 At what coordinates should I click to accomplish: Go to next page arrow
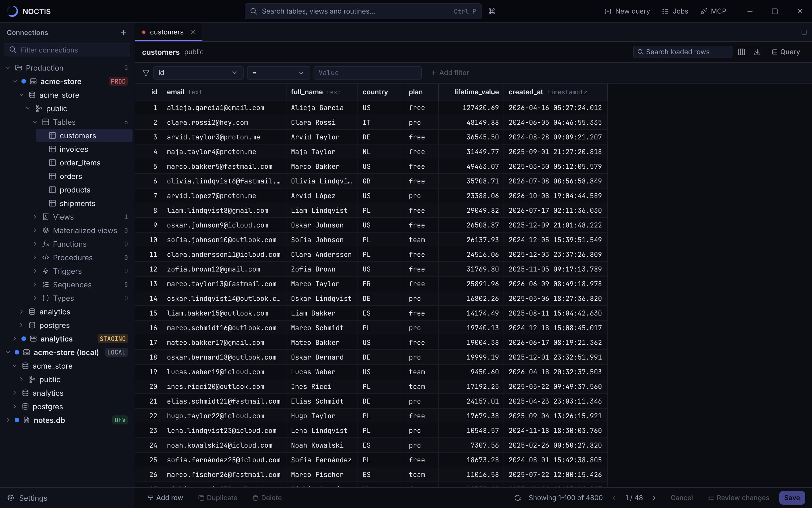(x=654, y=498)
